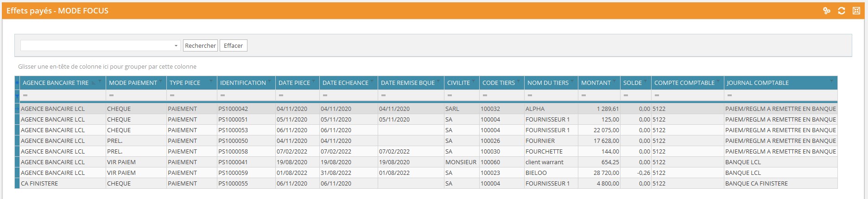Click filter icon in TYPE PIECE header
This screenshot has height=199, width=868.
point(212,81)
